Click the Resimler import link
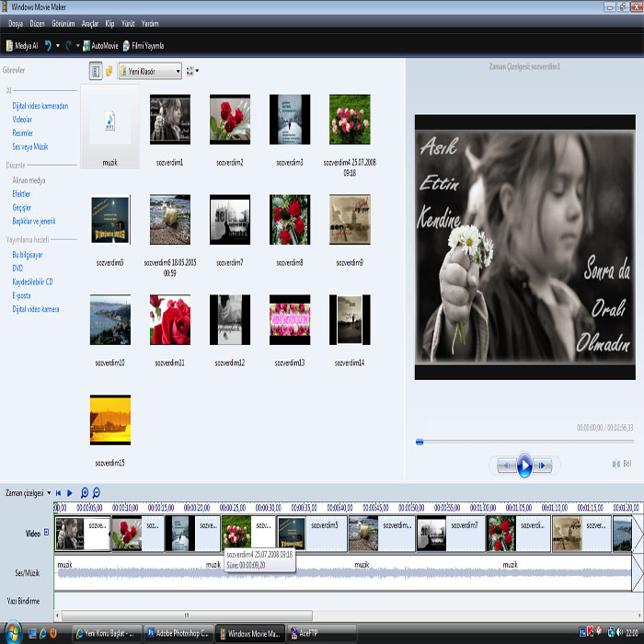The width and height of the screenshot is (644, 644). (23, 133)
